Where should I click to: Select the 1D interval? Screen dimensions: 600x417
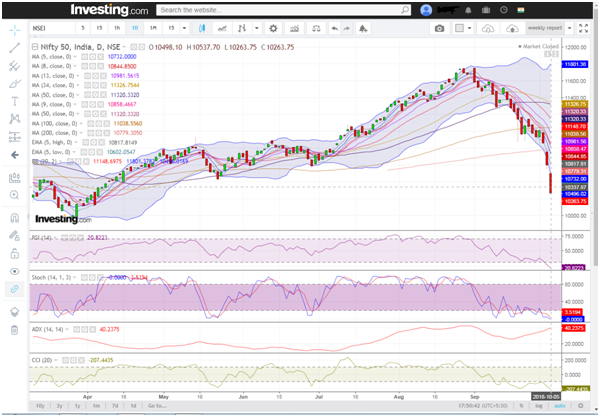pos(135,28)
